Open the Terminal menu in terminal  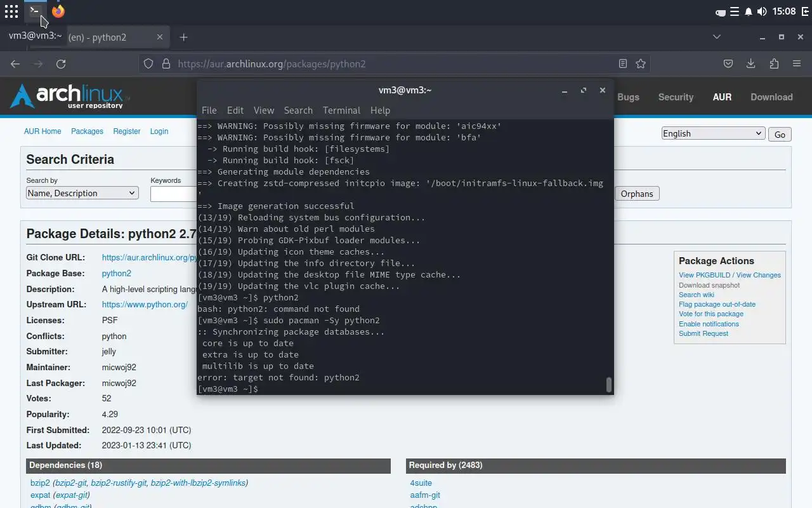tap(341, 110)
